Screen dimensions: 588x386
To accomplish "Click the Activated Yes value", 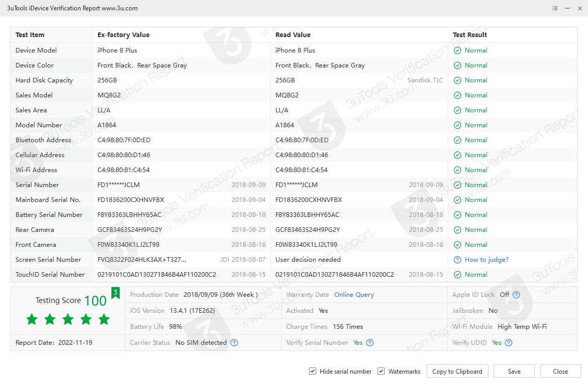I will 323,311.
